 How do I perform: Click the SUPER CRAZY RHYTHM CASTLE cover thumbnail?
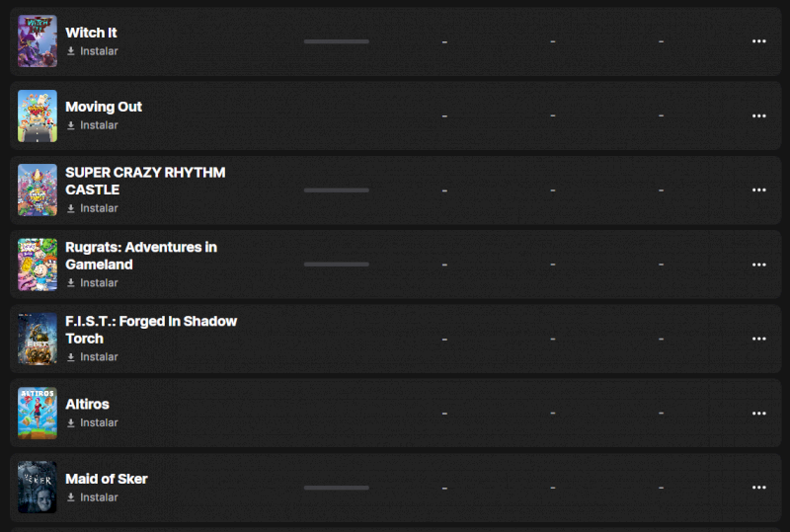pos(38,190)
